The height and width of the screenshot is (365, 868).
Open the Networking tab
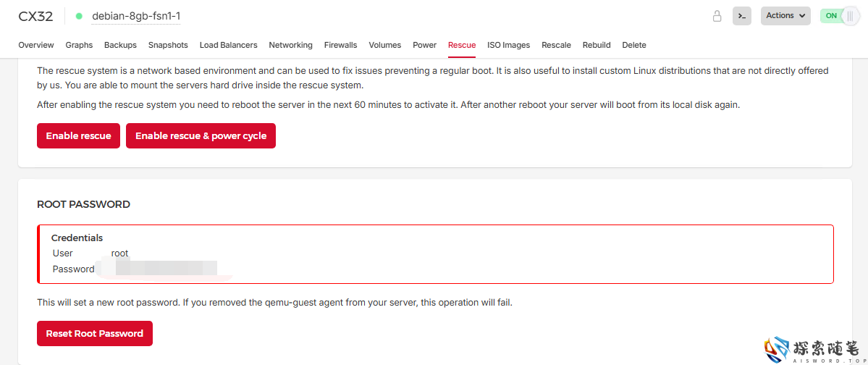290,45
